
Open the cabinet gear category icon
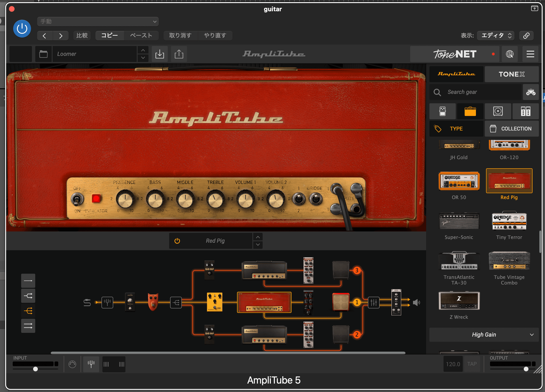(x=498, y=111)
